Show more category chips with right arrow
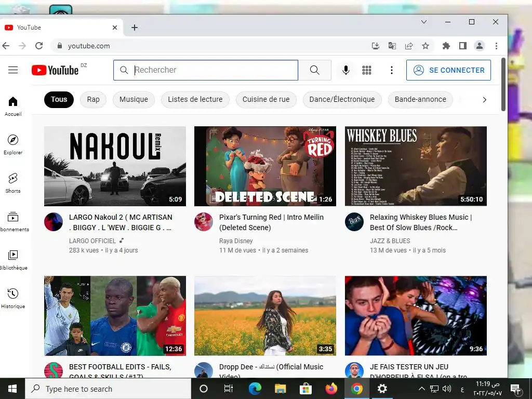 485,100
